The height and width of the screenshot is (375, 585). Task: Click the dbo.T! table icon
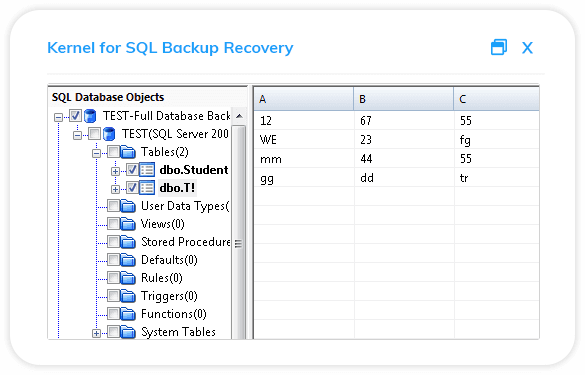147,188
